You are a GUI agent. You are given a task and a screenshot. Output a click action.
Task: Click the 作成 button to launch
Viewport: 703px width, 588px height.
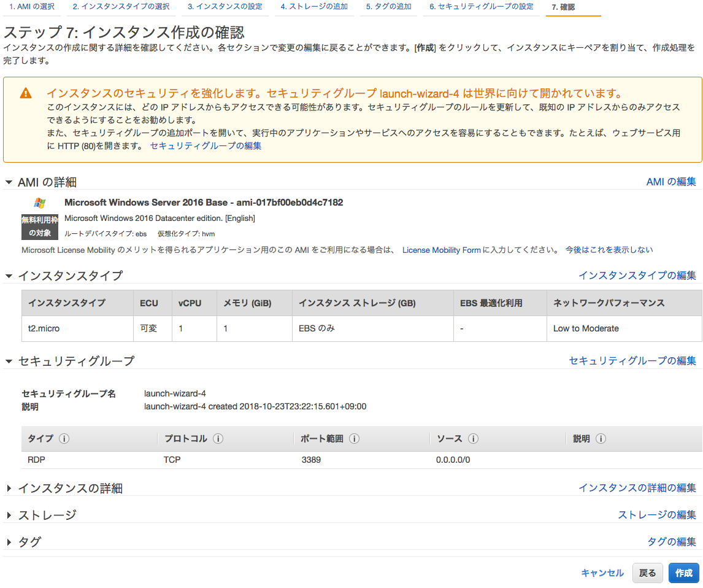pos(683,573)
